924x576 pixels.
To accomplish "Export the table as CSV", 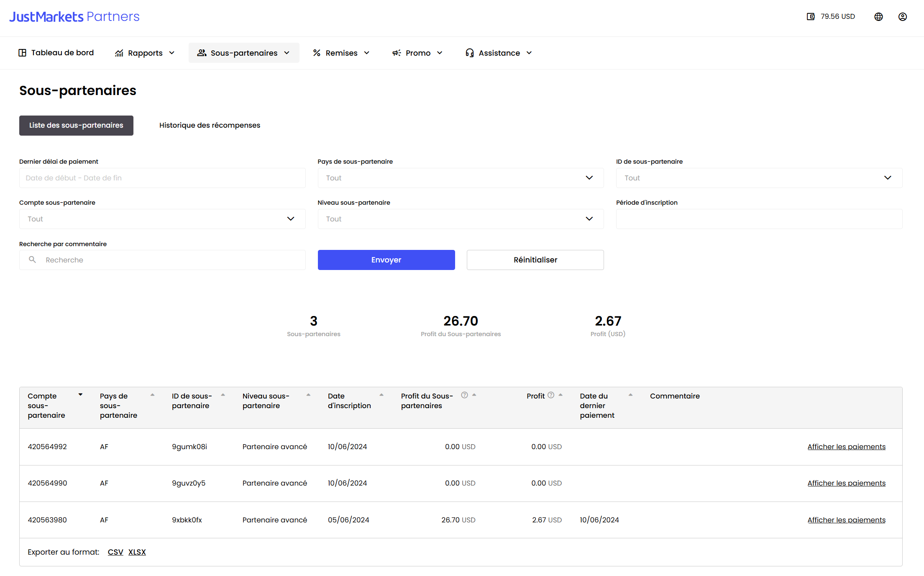I will click(115, 552).
